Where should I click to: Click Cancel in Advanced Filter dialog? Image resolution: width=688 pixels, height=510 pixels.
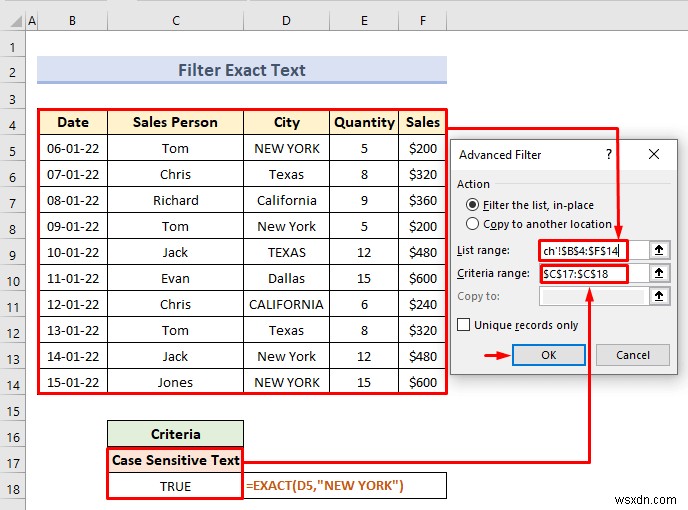click(x=633, y=355)
